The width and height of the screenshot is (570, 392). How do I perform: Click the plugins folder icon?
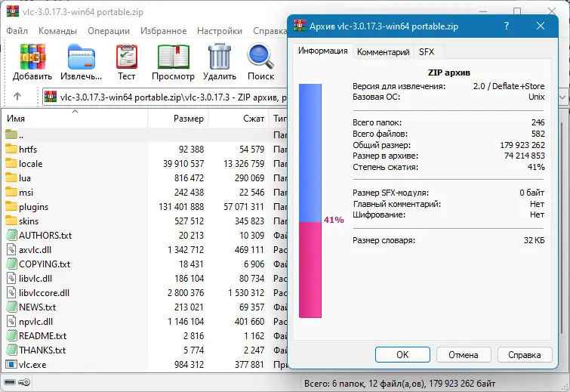11,206
